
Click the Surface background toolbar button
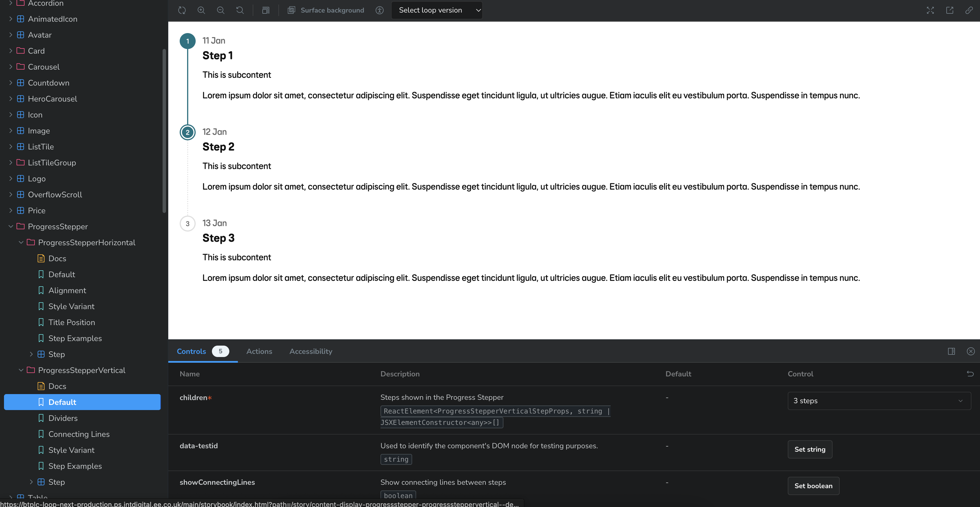tap(326, 10)
